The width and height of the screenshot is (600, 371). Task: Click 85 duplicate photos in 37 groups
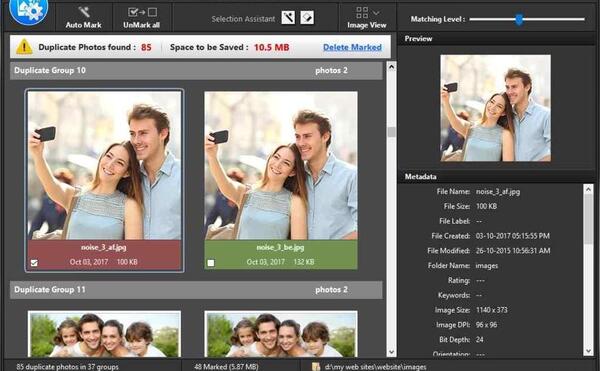click(67, 367)
